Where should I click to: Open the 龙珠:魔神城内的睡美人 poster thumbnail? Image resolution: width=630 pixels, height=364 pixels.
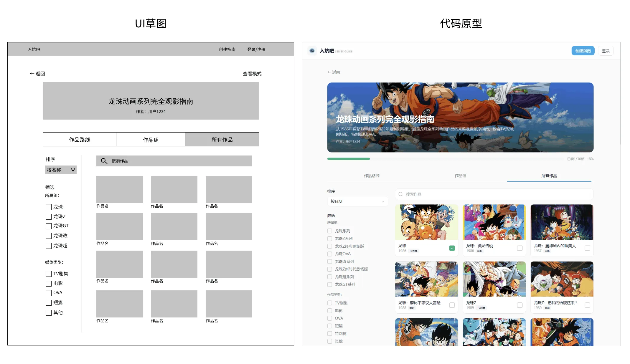[x=562, y=222]
